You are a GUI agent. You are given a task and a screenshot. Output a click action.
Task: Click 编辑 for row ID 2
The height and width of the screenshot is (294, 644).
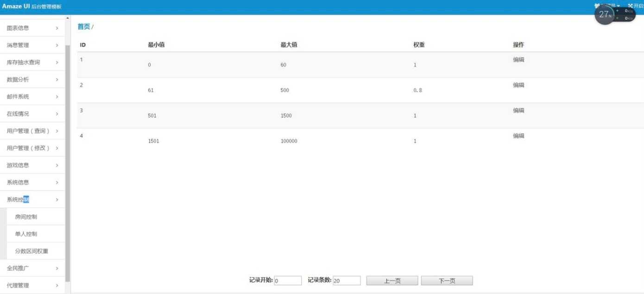(x=518, y=85)
